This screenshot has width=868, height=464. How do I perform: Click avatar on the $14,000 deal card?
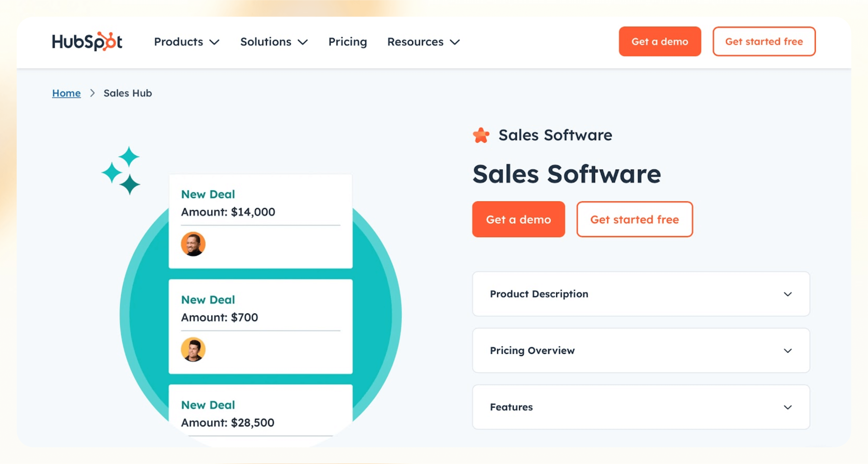pyautogui.click(x=193, y=244)
